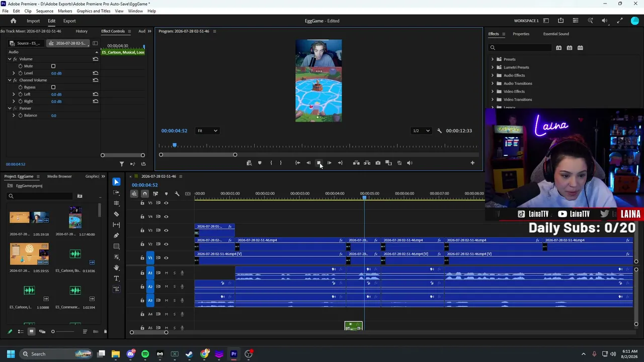This screenshot has height=362, width=644.
Task: Collapse the Channel Volume effect group
Action: click(x=9, y=80)
